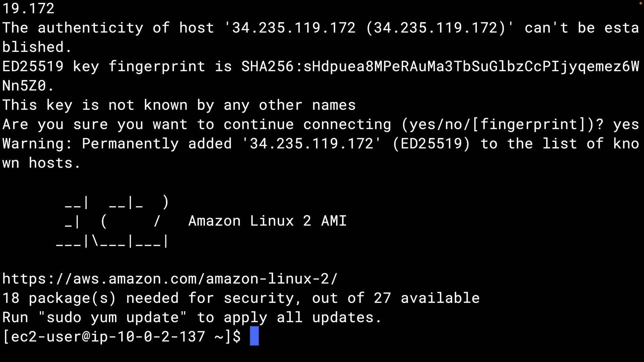Image resolution: width=644 pixels, height=362 pixels.
Task: Click the blue terminal cursor block
Action: click(254, 336)
